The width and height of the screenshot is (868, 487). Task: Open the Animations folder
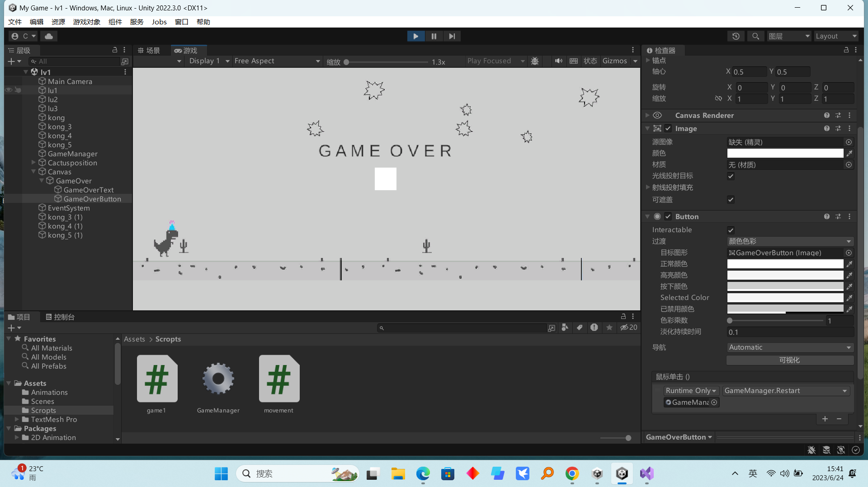pos(49,393)
